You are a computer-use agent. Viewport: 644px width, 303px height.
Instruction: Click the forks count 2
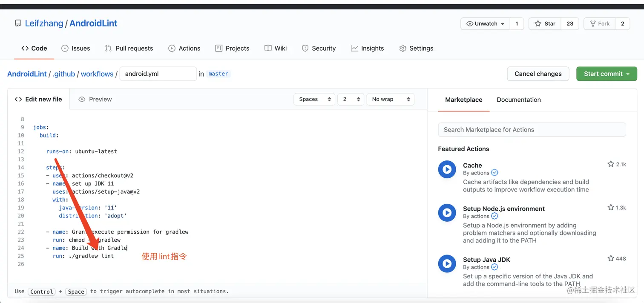(x=622, y=24)
